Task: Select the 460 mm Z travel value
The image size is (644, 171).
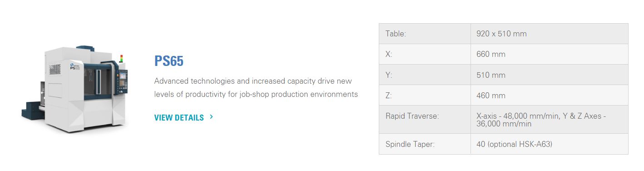Action: point(491,96)
